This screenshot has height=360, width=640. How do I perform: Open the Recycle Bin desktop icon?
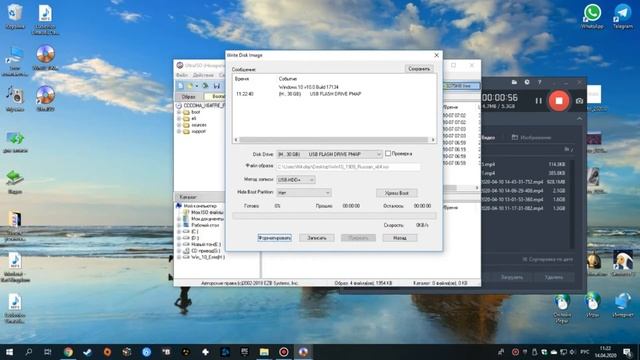click(x=15, y=16)
